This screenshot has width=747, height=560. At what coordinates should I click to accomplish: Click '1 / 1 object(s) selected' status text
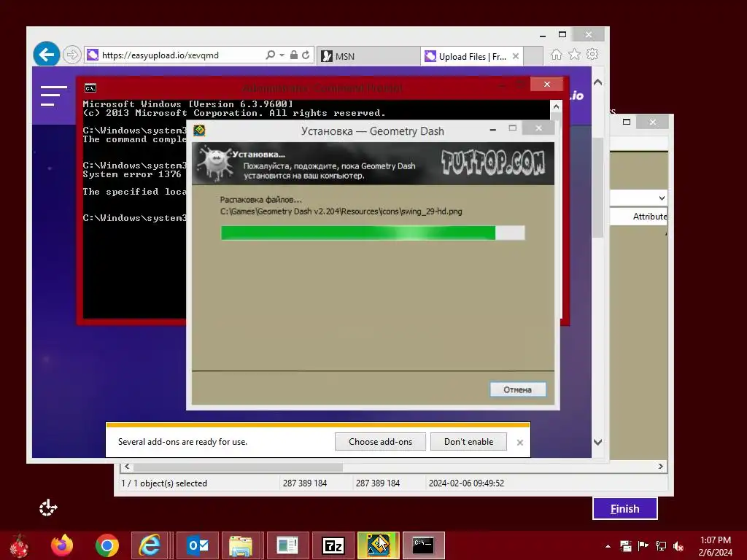[x=164, y=483]
